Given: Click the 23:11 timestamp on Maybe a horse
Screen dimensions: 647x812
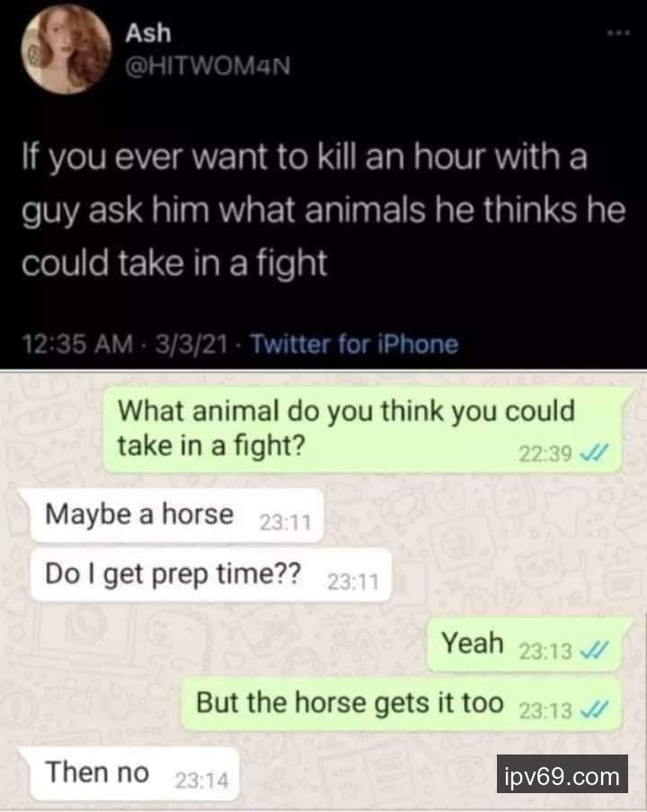Looking at the screenshot, I should tap(285, 522).
